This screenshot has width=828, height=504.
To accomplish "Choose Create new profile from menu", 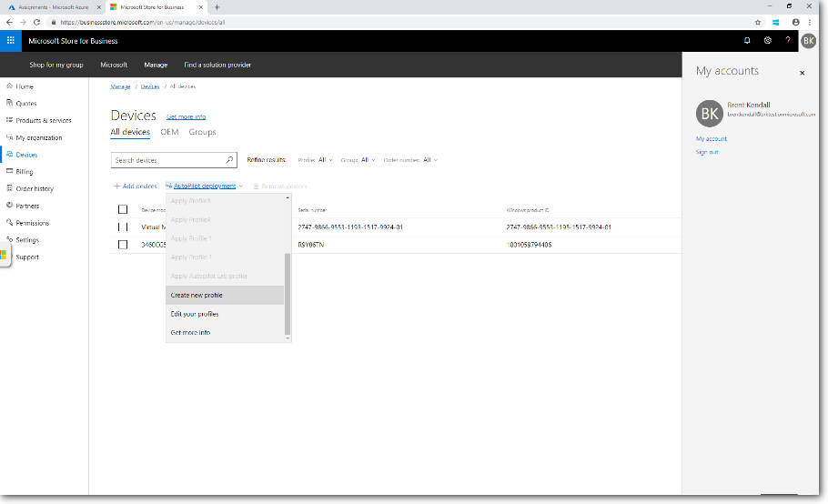I will 197,295.
